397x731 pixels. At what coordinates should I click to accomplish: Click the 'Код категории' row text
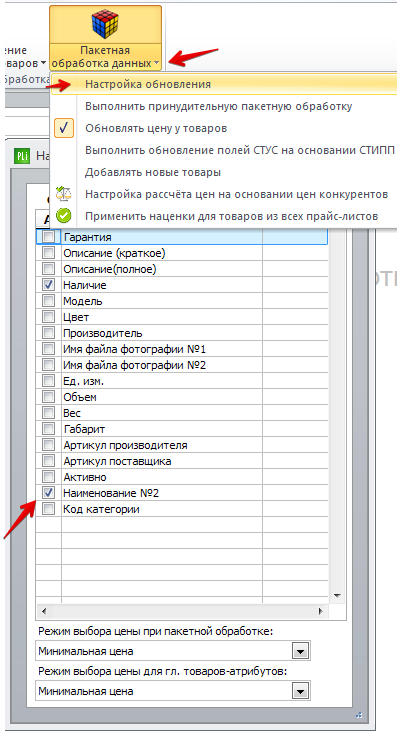tap(101, 510)
